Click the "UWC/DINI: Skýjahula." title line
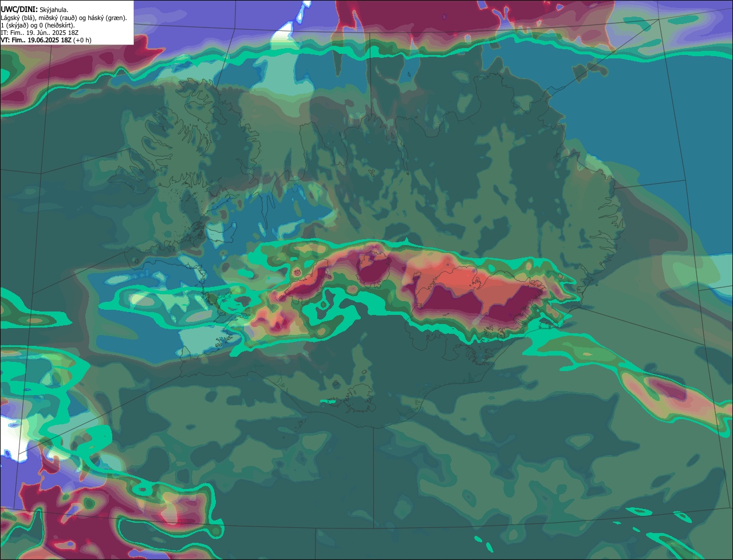Screen dimensions: 733x560 click(x=34, y=10)
